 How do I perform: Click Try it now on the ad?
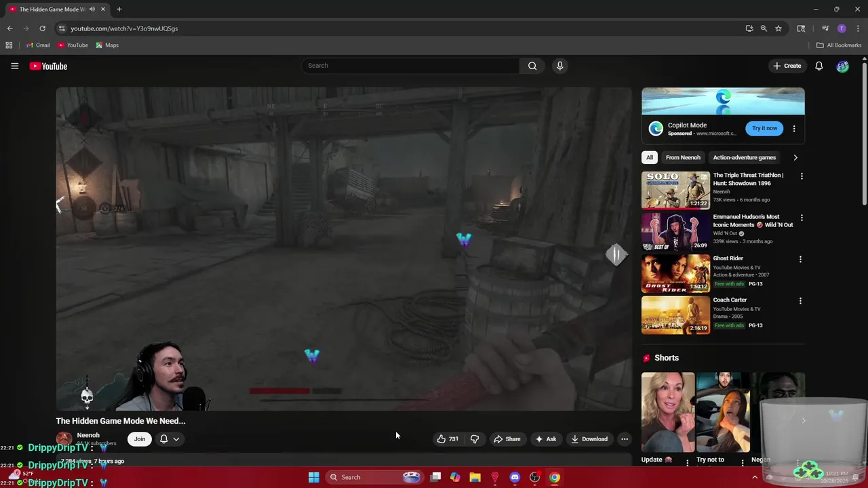click(x=764, y=128)
